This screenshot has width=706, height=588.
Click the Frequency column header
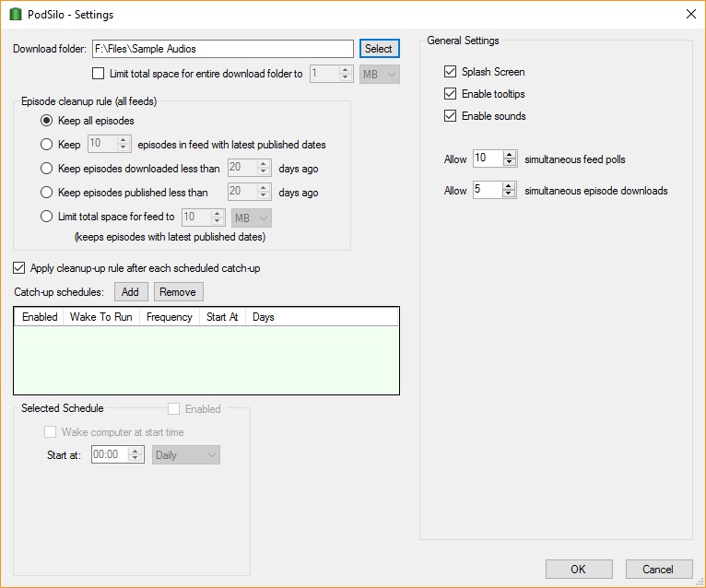(x=170, y=317)
